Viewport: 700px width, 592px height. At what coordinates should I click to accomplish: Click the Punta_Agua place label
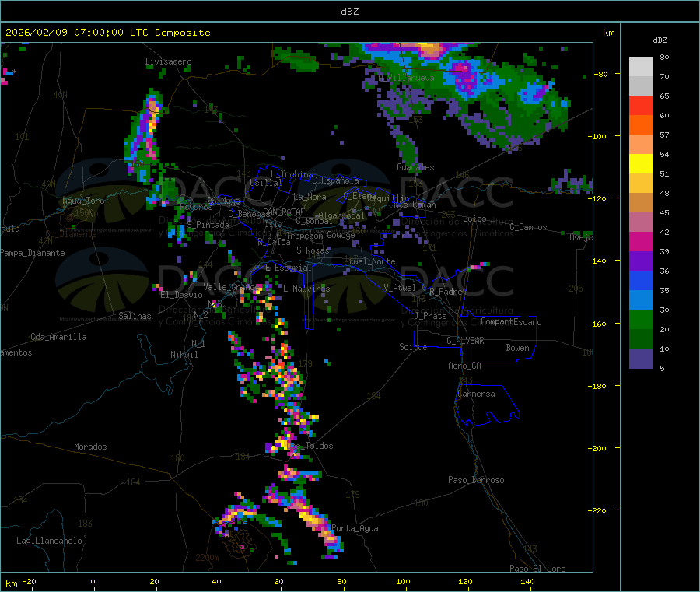[355, 528]
